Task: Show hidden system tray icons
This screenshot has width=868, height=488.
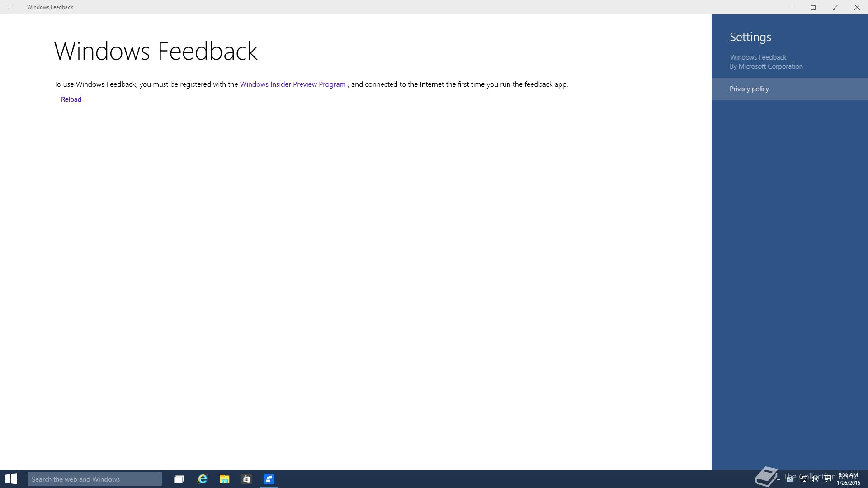Action: click(x=778, y=479)
